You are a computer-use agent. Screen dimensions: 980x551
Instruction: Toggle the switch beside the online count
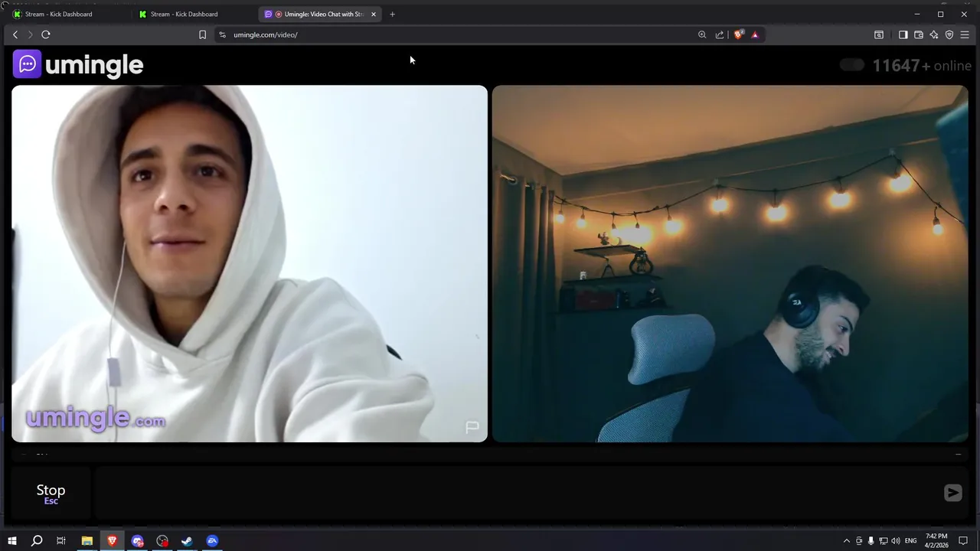(851, 65)
